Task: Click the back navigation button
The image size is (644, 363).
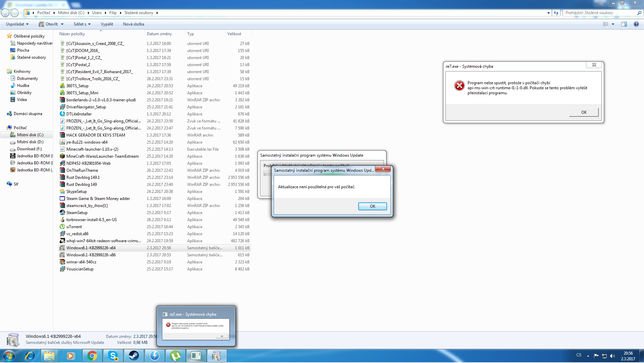Action: click(5, 13)
